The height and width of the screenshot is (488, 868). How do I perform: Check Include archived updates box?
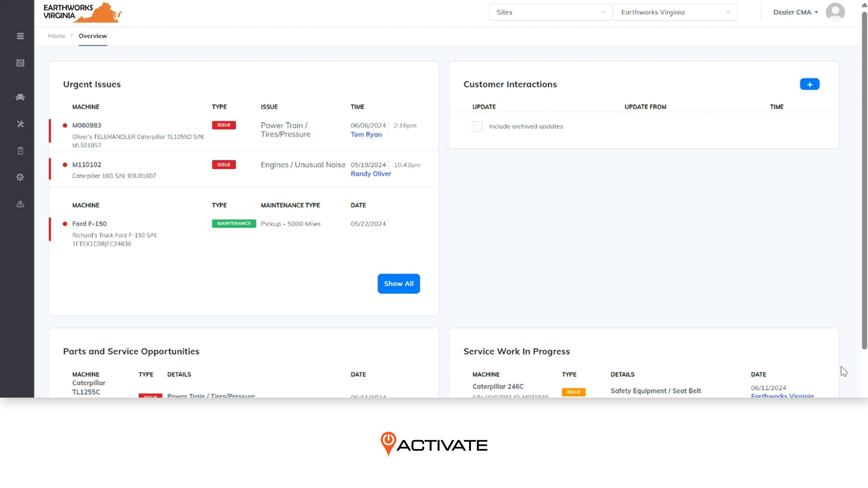[x=477, y=127]
